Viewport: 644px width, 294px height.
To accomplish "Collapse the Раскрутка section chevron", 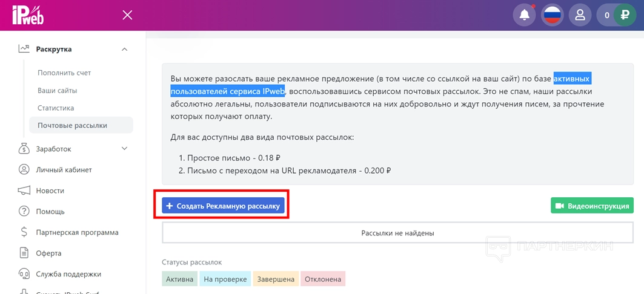I will click(x=125, y=49).
